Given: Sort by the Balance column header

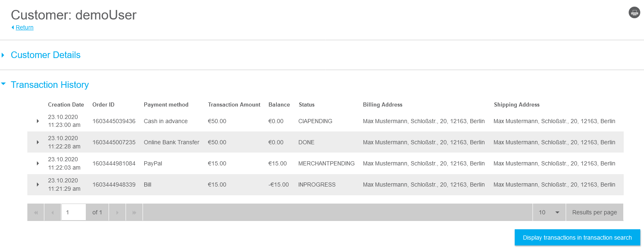Looking at the screenshot, I should pos(279,105).
